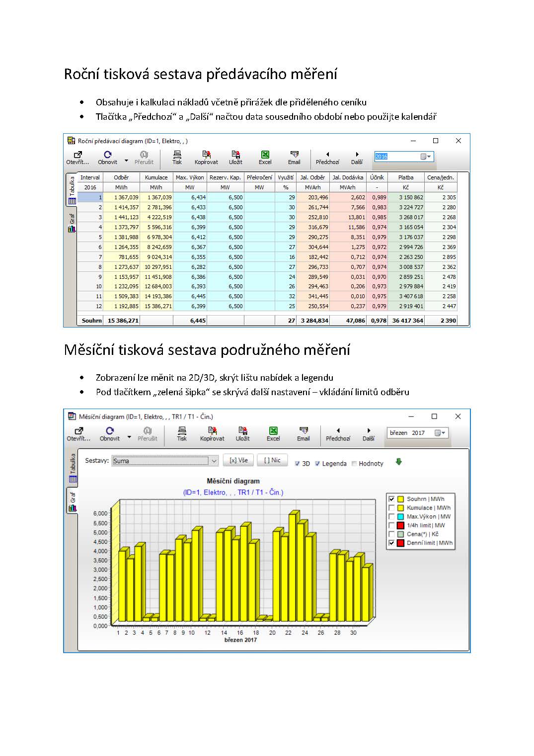Open the Sestavy Suma dropdown
Viewport: 534px width, 756px height.
coord(214,461)
